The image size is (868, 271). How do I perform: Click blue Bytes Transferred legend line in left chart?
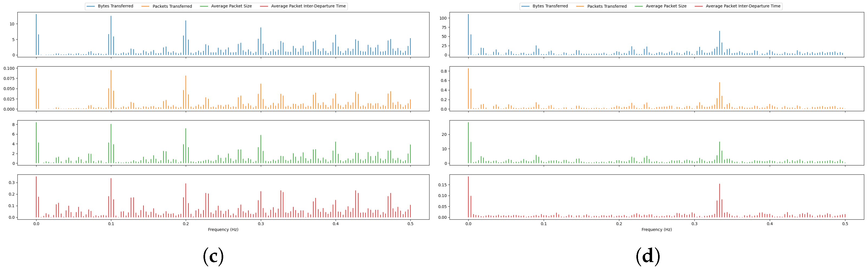pyautogui.click(x=91, y=6)
